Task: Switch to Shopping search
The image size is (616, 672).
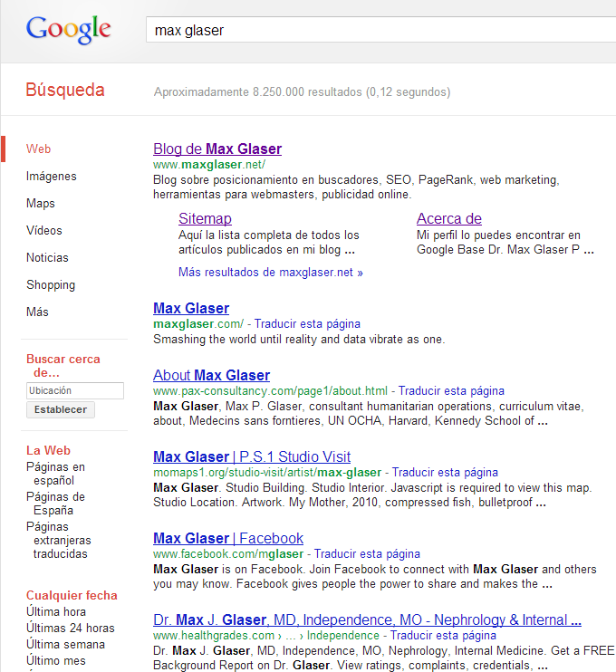Action: pos(51,285)
